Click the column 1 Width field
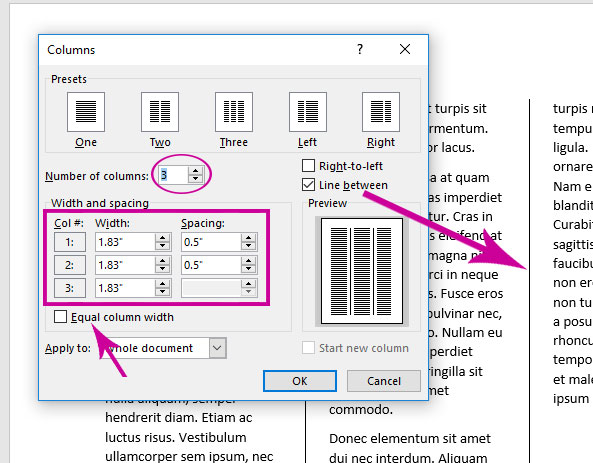593x463 pixels. click(x=125, y=242)
